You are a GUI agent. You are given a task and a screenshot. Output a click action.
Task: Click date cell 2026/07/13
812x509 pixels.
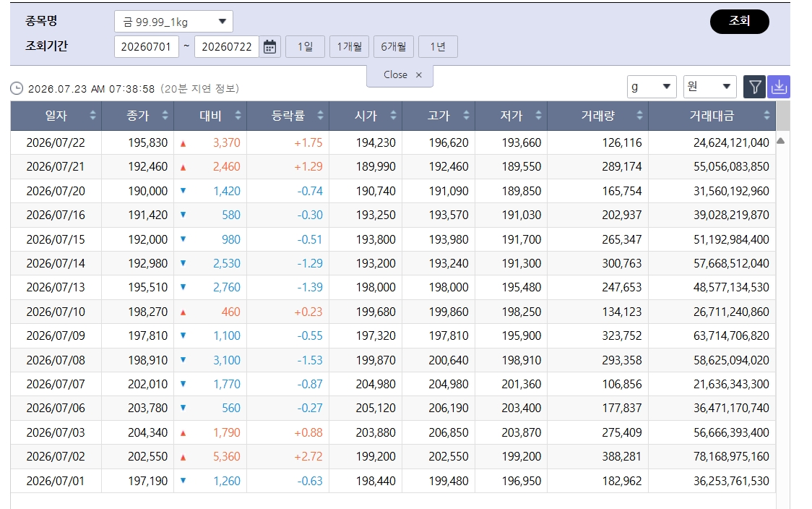click(x=56, y=287)
